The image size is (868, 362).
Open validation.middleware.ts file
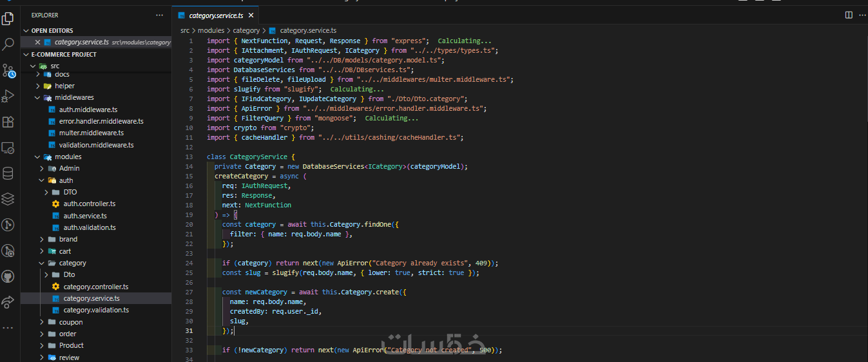96,145
